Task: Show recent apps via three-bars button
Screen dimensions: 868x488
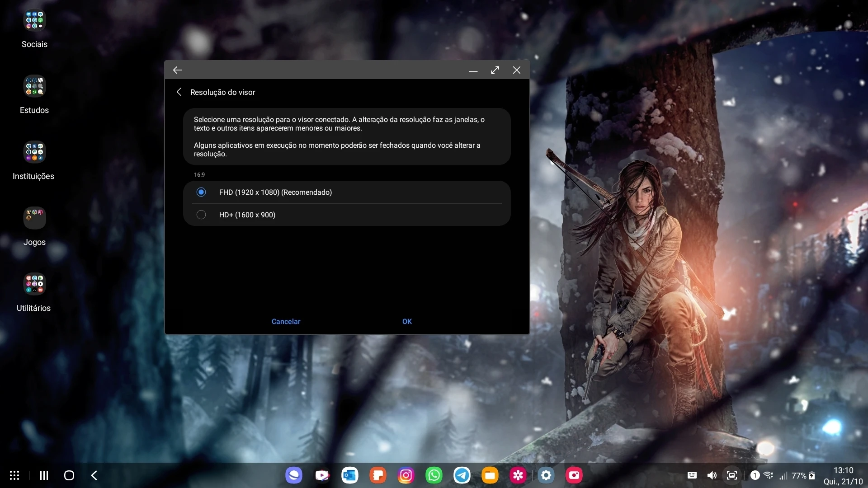Action: [44, 475]
